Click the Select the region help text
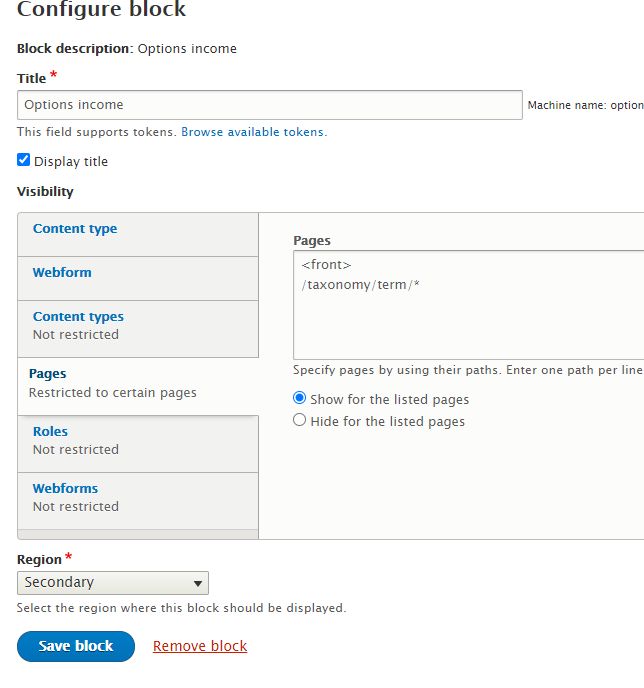644x688 pixels. tap(182, 608)
